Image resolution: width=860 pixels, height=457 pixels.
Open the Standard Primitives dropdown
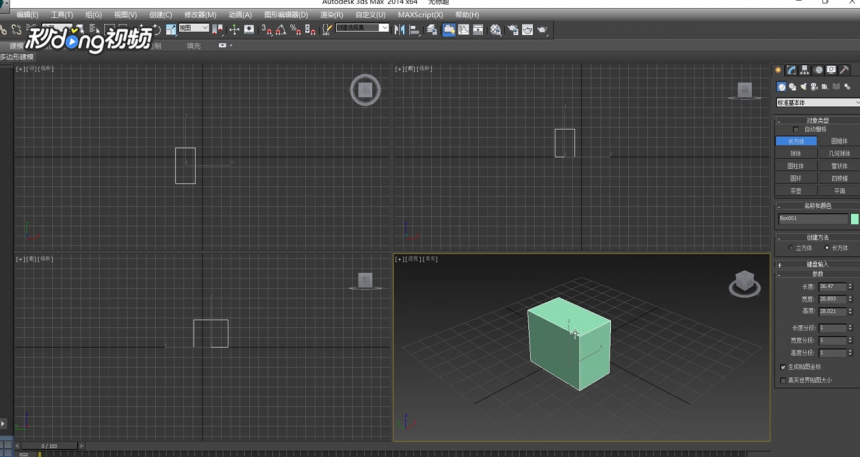point(818,103)
